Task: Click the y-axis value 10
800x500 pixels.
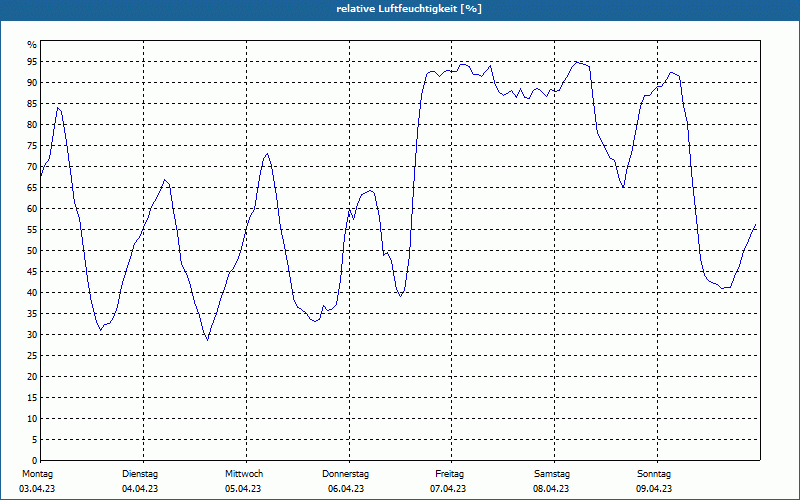Action: [x=32, y=419]
